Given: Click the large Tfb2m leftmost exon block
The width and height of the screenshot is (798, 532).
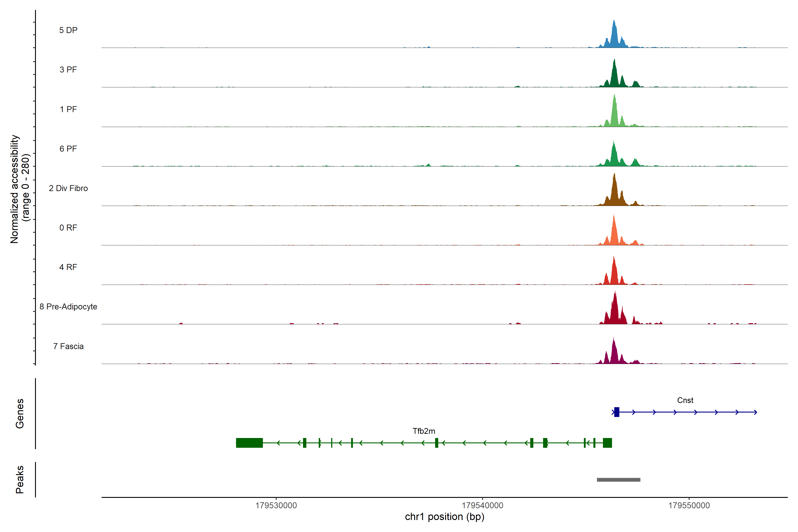Looking at the screenshot, I should pos(249,443).
